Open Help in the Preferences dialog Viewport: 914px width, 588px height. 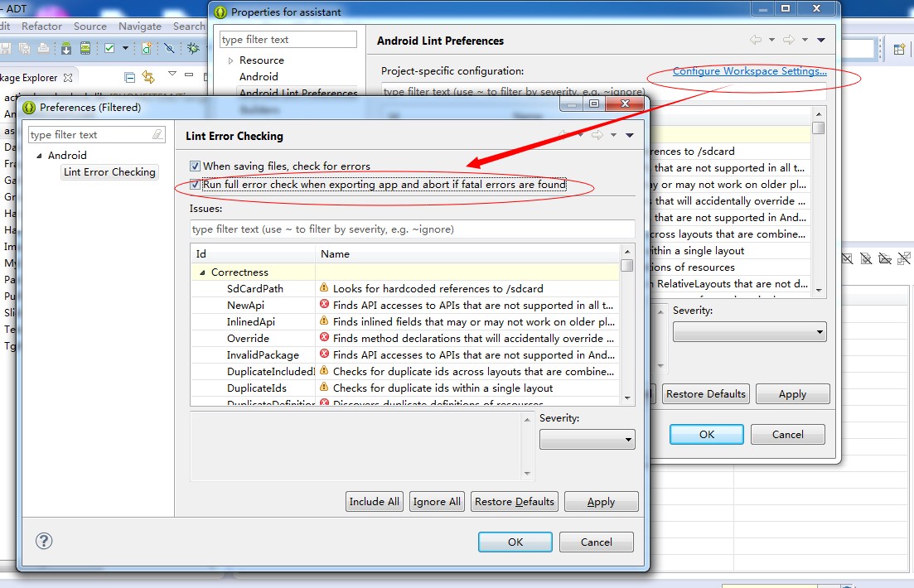tap(44, 541)
